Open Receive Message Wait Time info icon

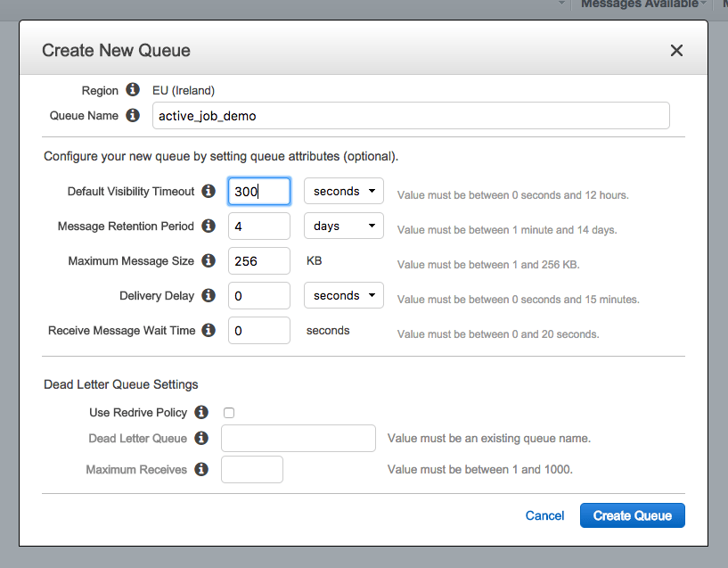coord(209,330)
